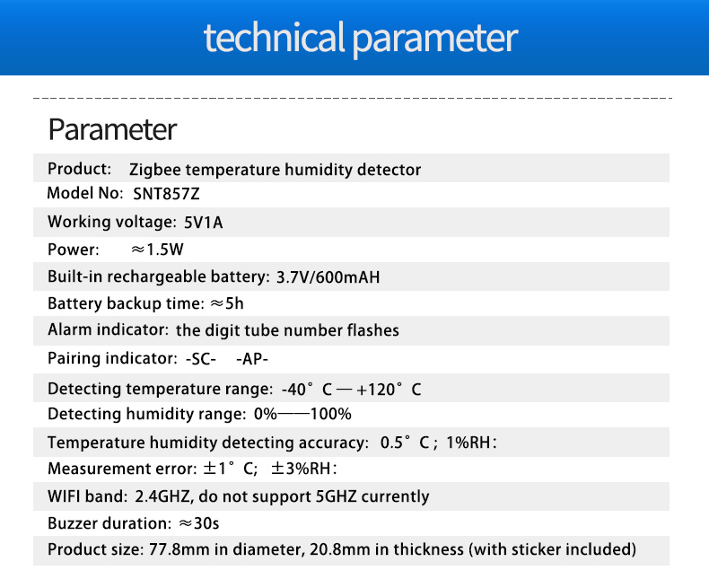Screen dimensions: 709x588
Task: Click the Product row: Zigbee temperature humidity detector
Action: click(351, 168)
